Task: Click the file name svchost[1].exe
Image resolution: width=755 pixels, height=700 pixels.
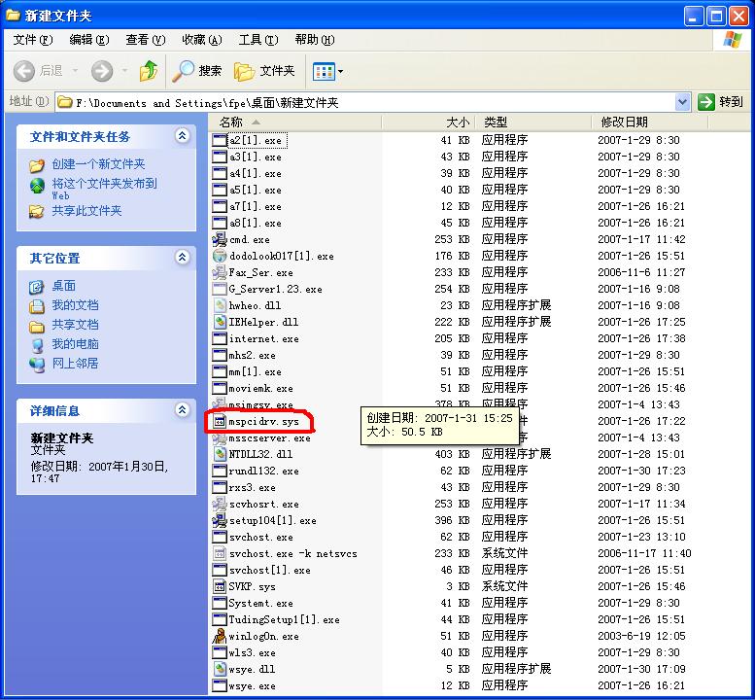Action: [x=270, y=571]
